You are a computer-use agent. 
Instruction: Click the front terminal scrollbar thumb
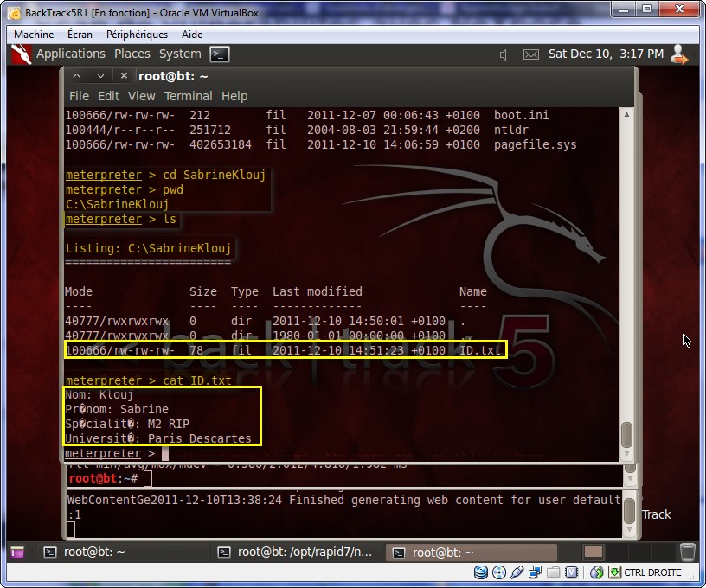pos(626,434)
